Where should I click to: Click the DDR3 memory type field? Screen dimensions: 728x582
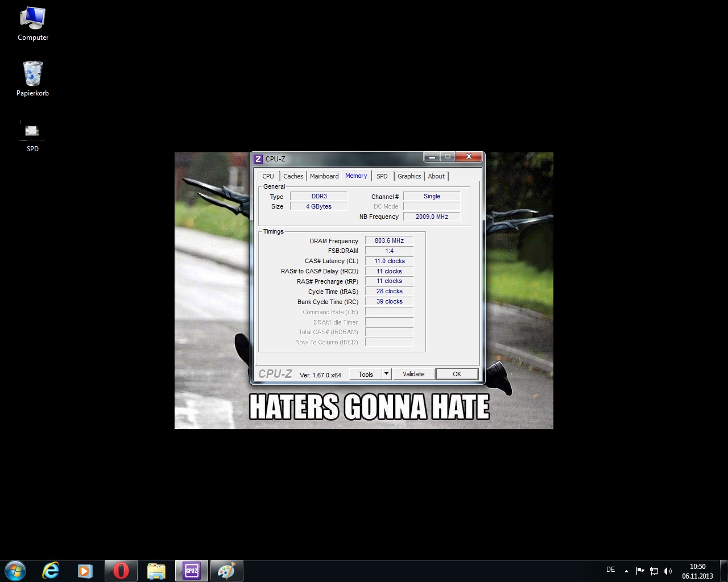(x=319, y=196)
